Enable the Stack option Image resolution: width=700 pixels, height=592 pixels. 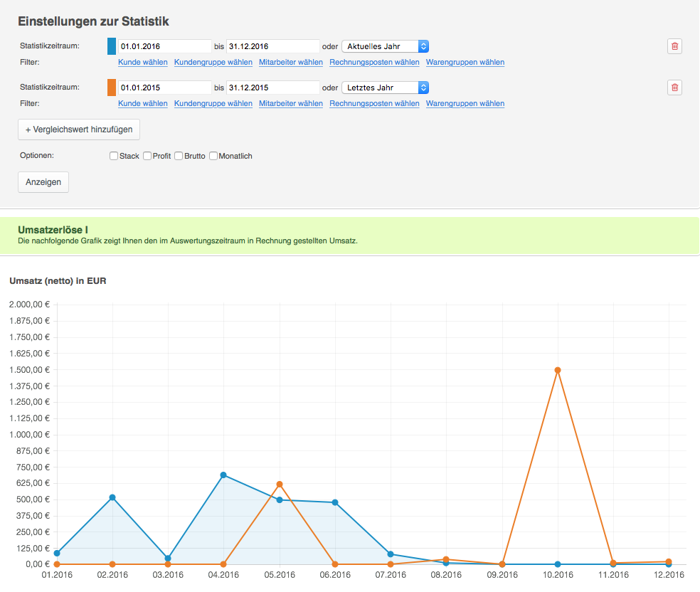click(x=114, y=156)
